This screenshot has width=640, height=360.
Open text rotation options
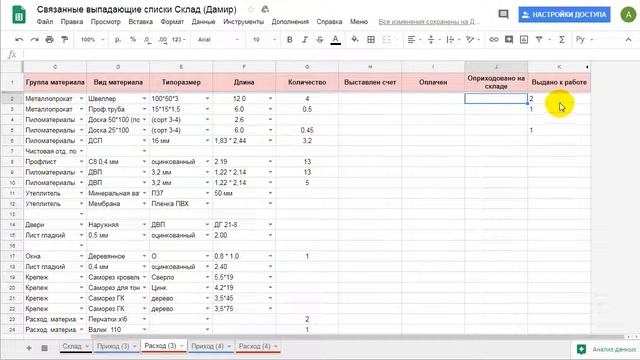click(x=472, y=40)
